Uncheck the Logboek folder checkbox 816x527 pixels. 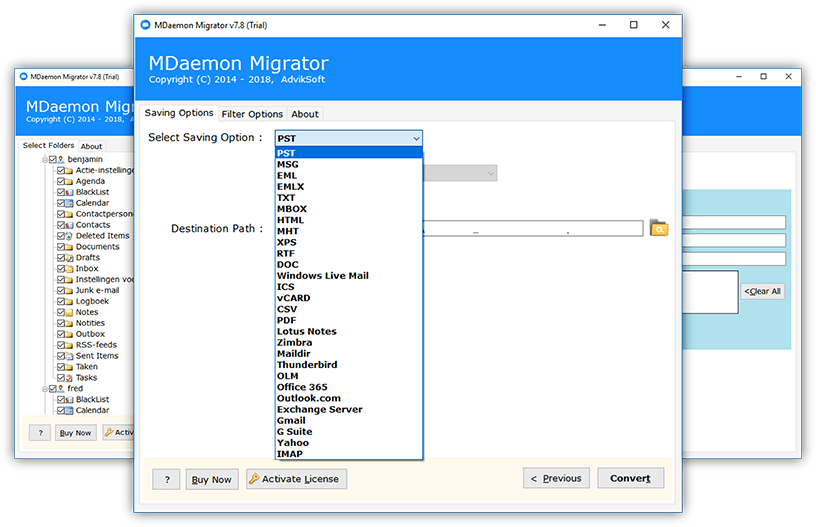pyautogui.click(x=61, y=301)
